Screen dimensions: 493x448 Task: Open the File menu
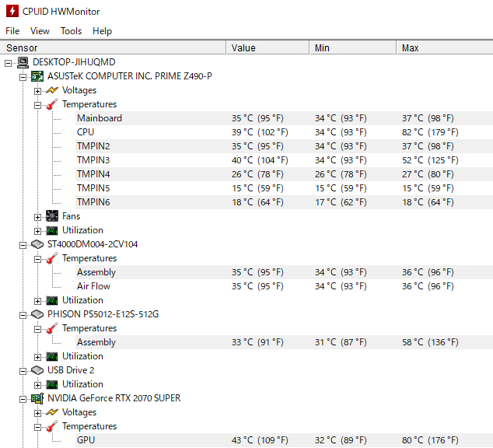tap(12, 31)
